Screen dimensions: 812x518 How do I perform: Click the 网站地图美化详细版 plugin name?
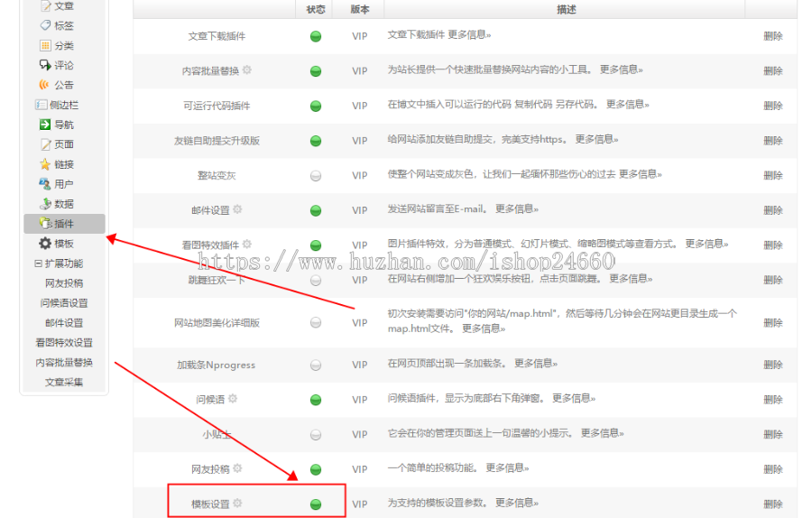(x=217, y=323)
